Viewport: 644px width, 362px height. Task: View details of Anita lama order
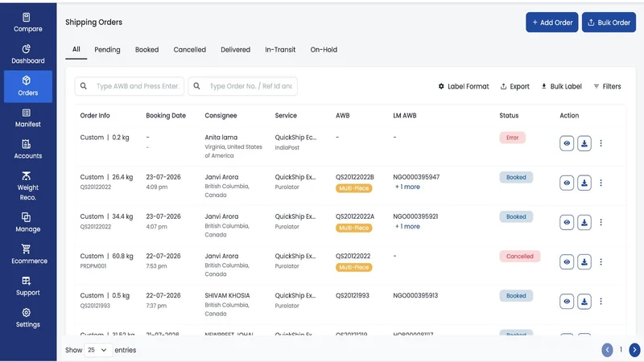pyautogui.click(x=567, y=143)
